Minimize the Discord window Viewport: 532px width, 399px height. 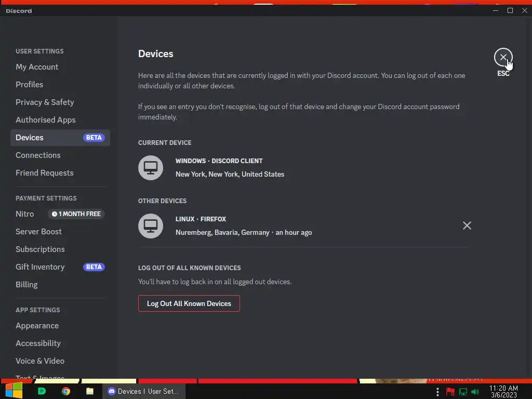pos(496,10)
